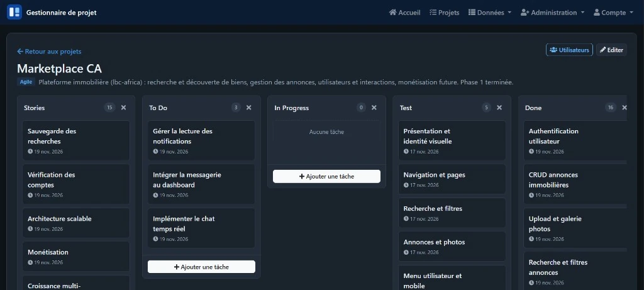
Task: Open the Vérification des comptes card
Action: click(76, 184)
